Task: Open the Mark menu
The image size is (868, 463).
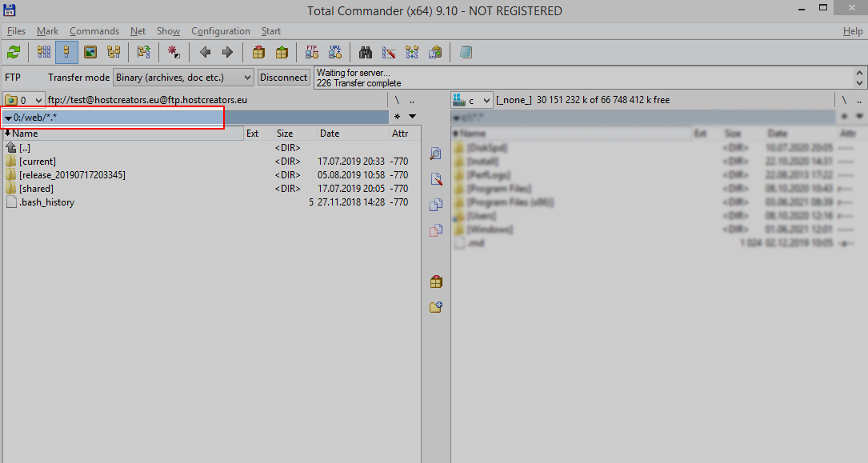Action: coord(48,31)
